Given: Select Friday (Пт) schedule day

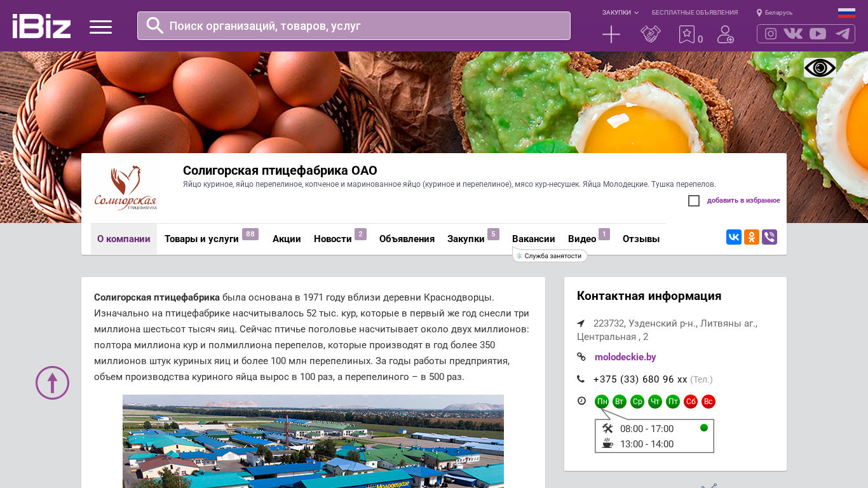Looking at the screenshot, I should coord(673,402).
